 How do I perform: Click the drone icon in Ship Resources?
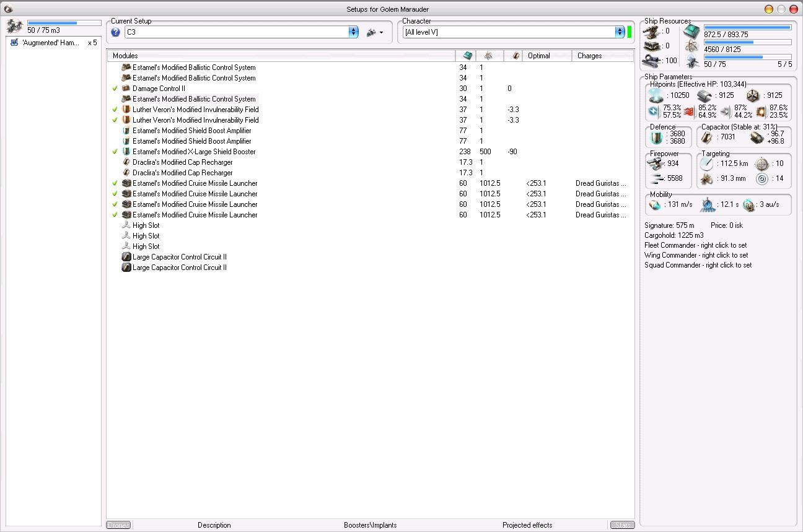(691, 61)
